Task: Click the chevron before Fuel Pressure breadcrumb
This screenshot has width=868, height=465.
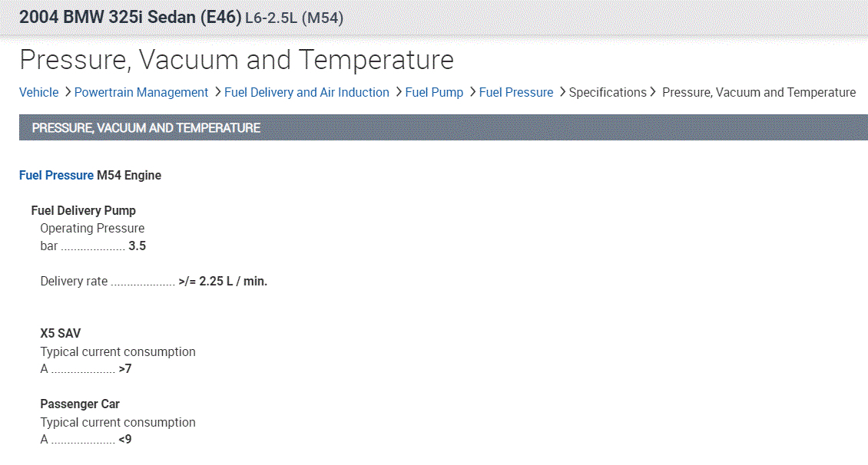Action: pos(472,92)
